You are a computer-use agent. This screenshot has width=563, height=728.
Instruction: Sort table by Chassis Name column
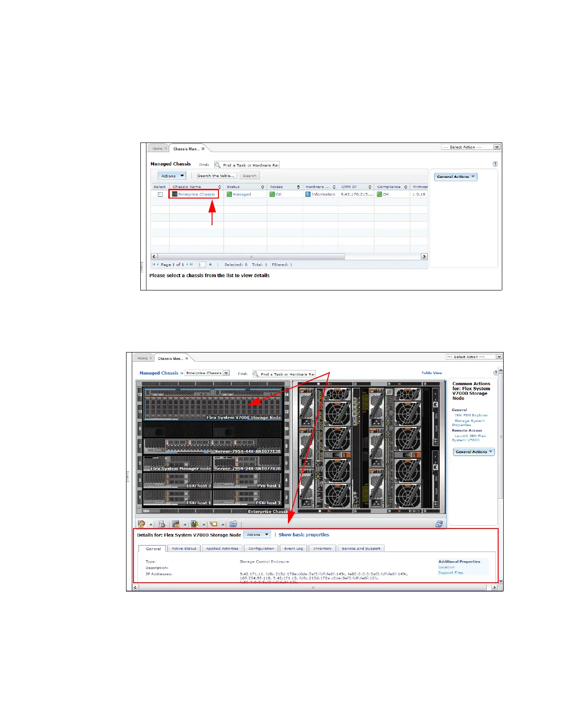196,187
